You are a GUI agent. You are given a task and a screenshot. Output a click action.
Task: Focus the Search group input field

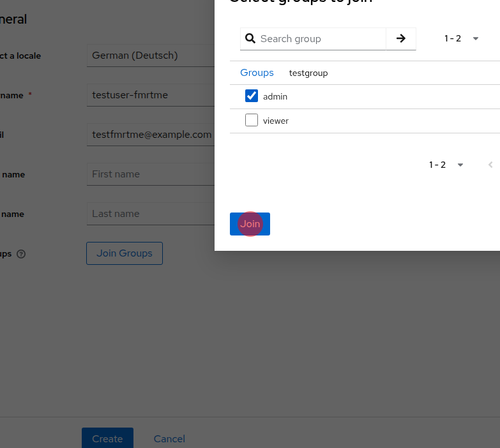321,38
